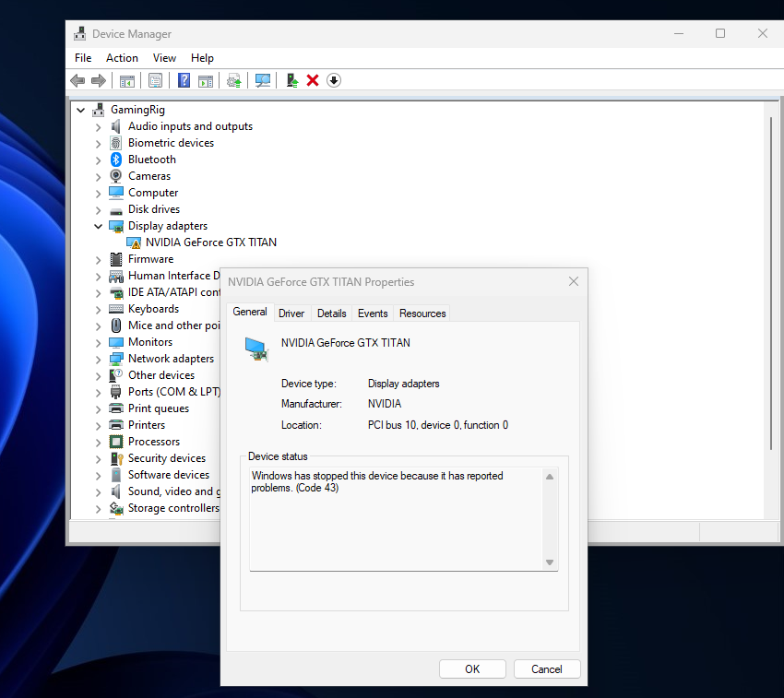Click the Code 43 device status message
784x698 pixels.
coord(377,481)
